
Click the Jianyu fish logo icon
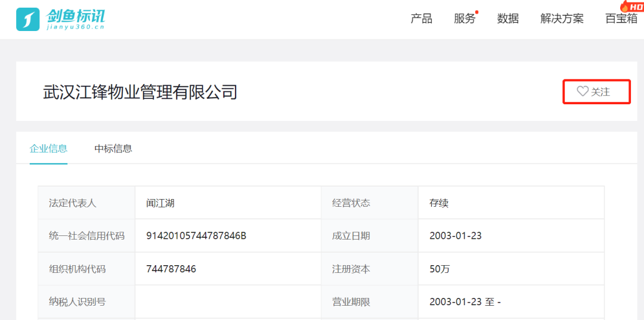point(27,19)
